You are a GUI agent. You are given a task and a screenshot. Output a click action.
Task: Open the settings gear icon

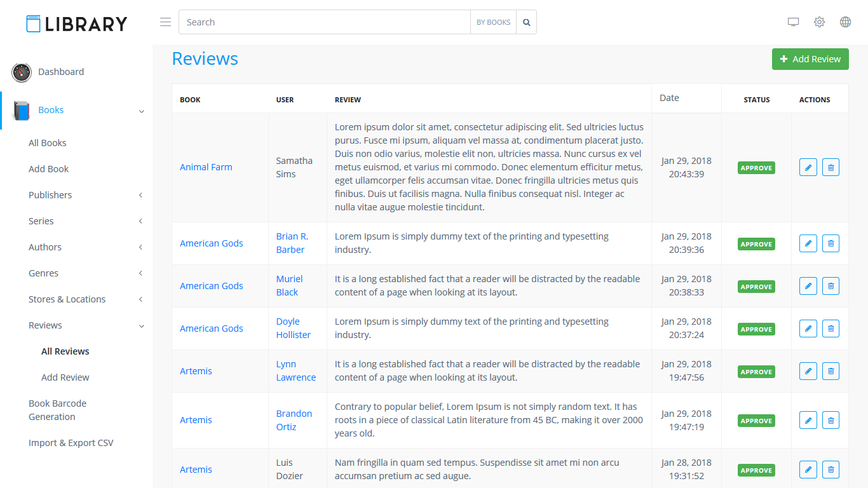(x=819, y=22)
